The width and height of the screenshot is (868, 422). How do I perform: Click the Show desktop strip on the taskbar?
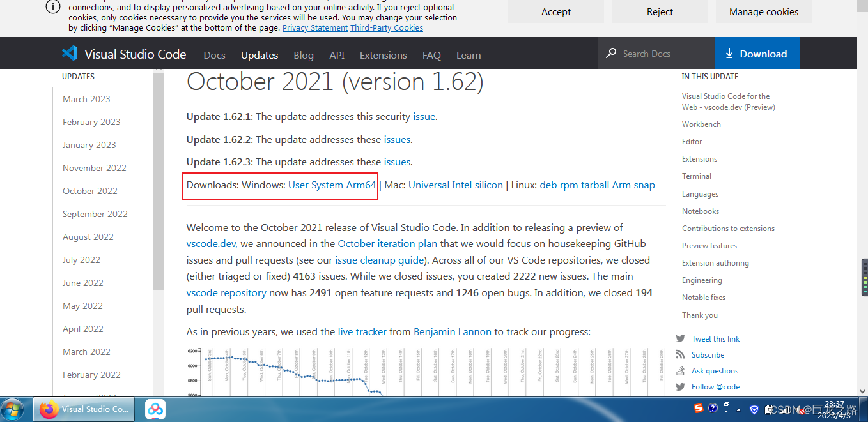click(x=863, y=409)
